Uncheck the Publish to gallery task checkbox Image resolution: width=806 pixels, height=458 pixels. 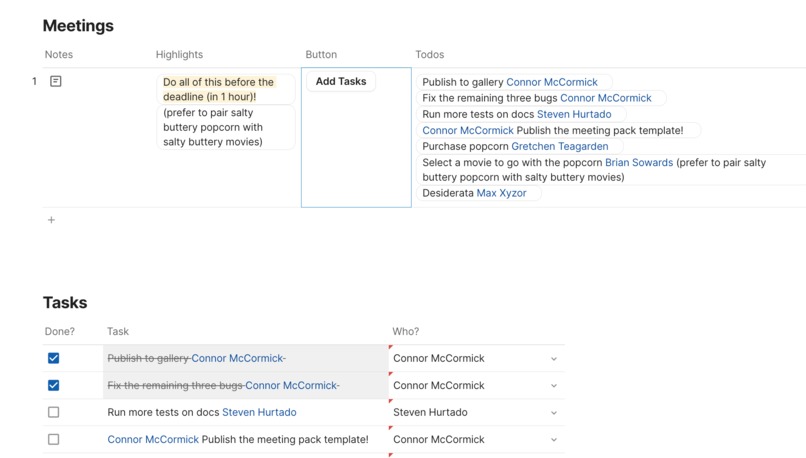point(53,358)
